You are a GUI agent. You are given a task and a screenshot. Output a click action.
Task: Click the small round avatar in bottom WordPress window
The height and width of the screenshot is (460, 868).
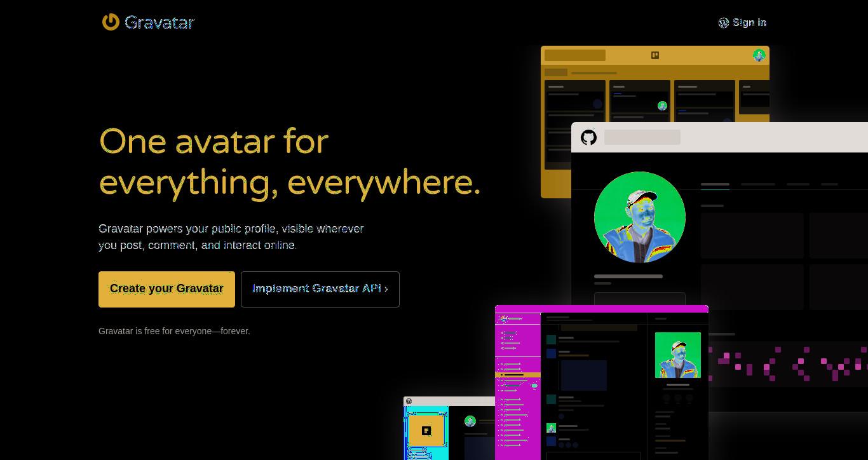point(470,421)
